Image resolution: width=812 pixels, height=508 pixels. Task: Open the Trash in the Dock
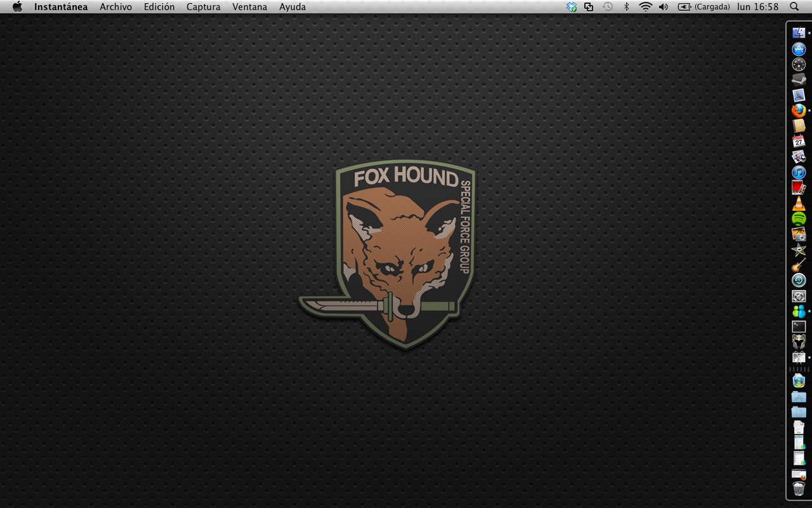[x=799, y=490]
